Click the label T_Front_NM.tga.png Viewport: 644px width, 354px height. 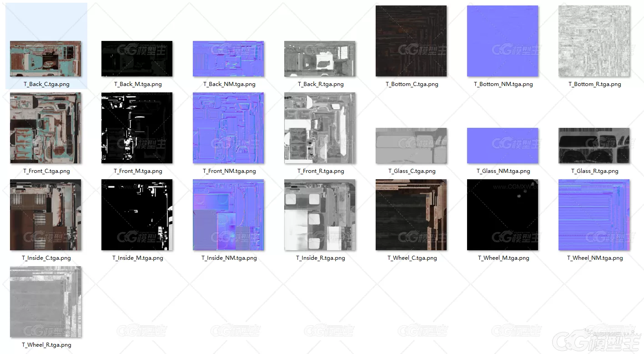click(x=229, y=171)
